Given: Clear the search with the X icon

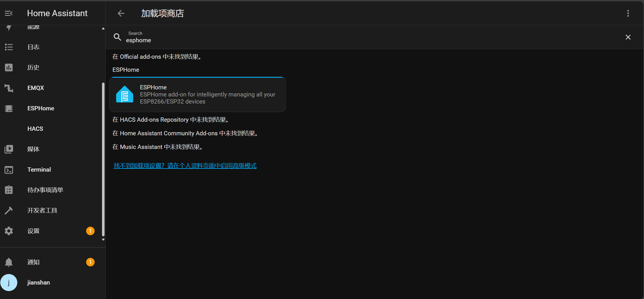Looking at the screenshot, I should [x=628, y=37].
